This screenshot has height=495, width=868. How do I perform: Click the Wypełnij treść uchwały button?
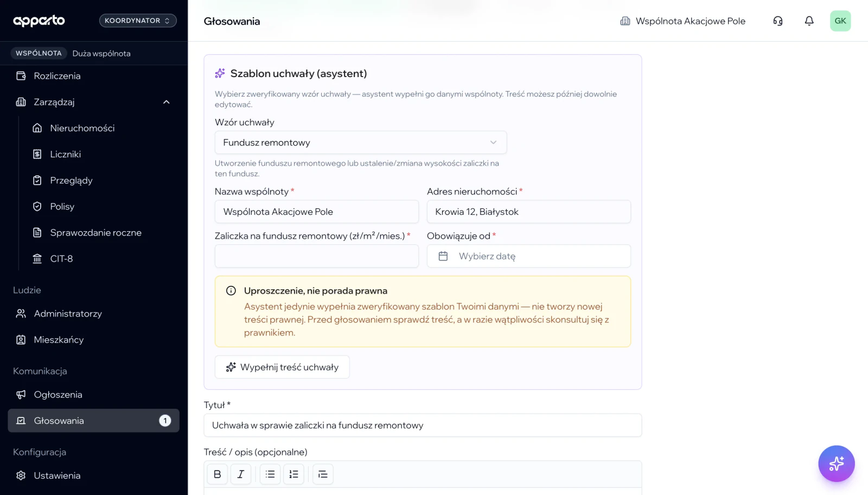282,367
